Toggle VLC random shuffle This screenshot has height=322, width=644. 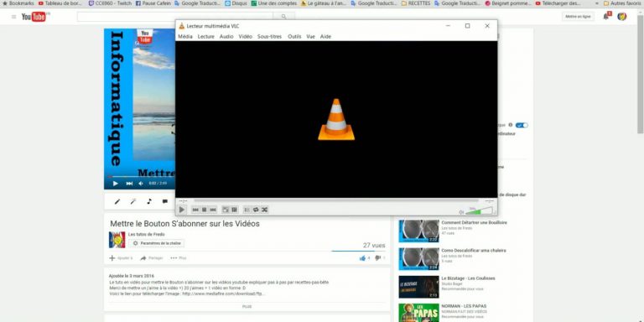[x=265, y=210]
